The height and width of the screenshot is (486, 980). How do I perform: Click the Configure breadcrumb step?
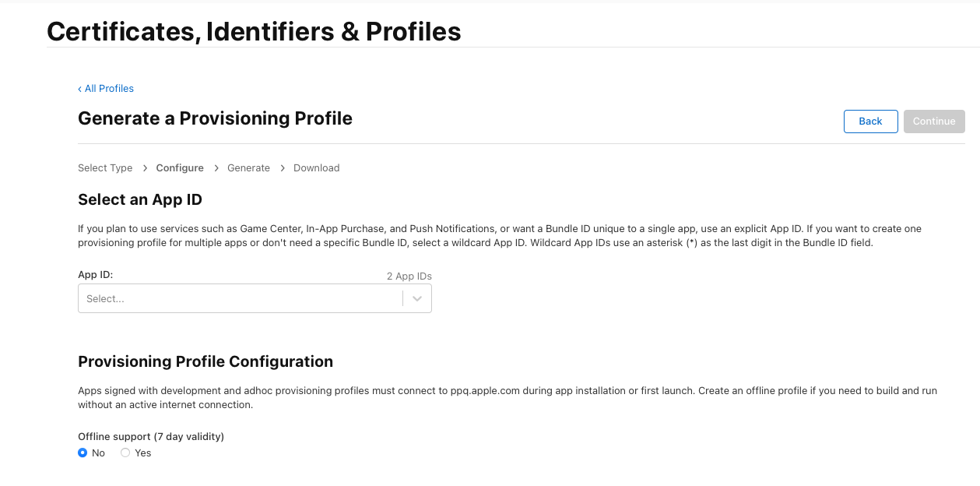180,168
